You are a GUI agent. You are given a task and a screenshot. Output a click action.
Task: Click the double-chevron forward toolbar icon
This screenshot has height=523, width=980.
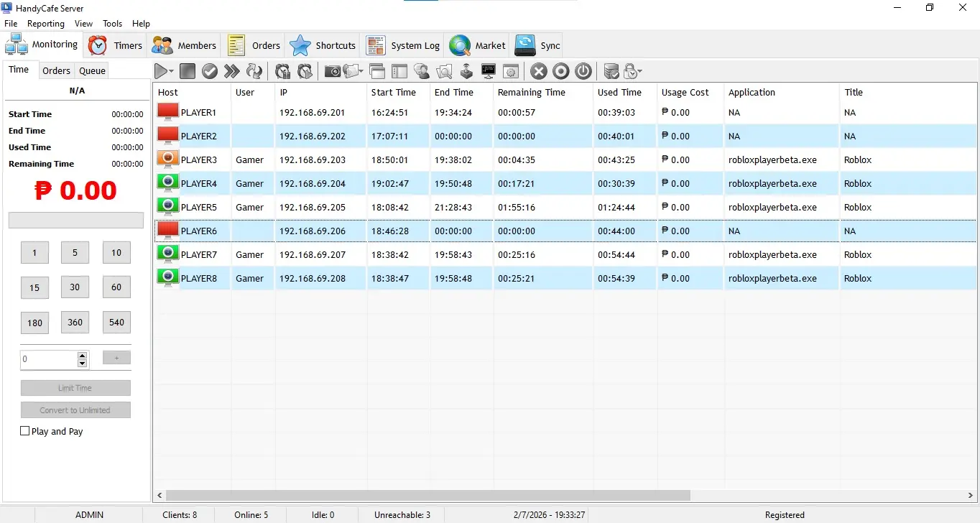[231, 71]
